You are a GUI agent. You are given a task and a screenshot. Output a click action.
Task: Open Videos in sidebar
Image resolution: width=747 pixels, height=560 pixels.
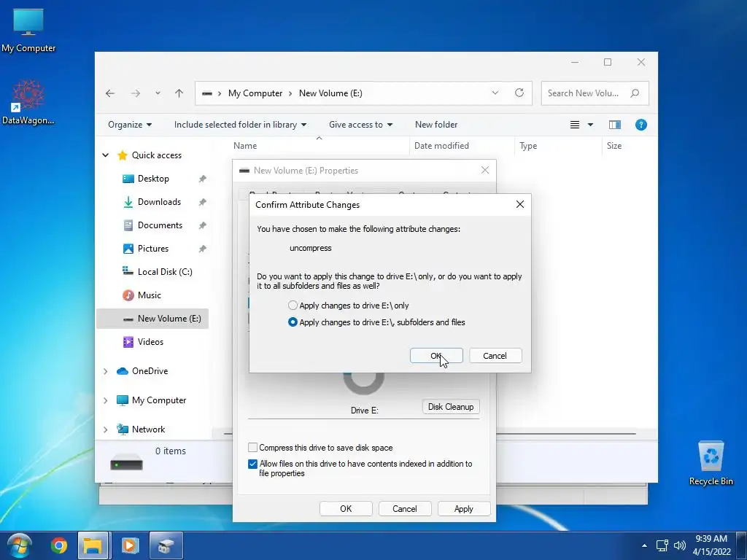[x=150, y=342]
